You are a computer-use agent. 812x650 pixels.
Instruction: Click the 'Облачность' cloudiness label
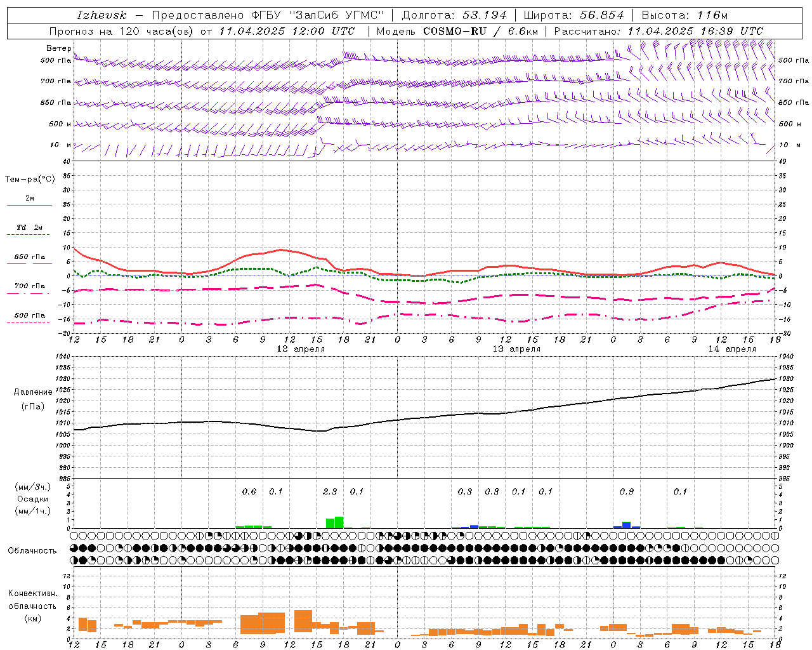click(32, 551)
